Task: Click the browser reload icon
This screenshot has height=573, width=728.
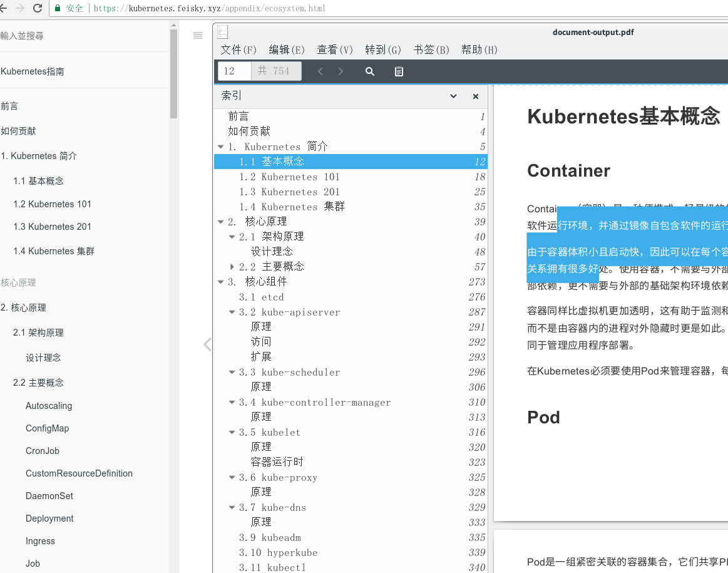Action: click(x=38, y=8)
